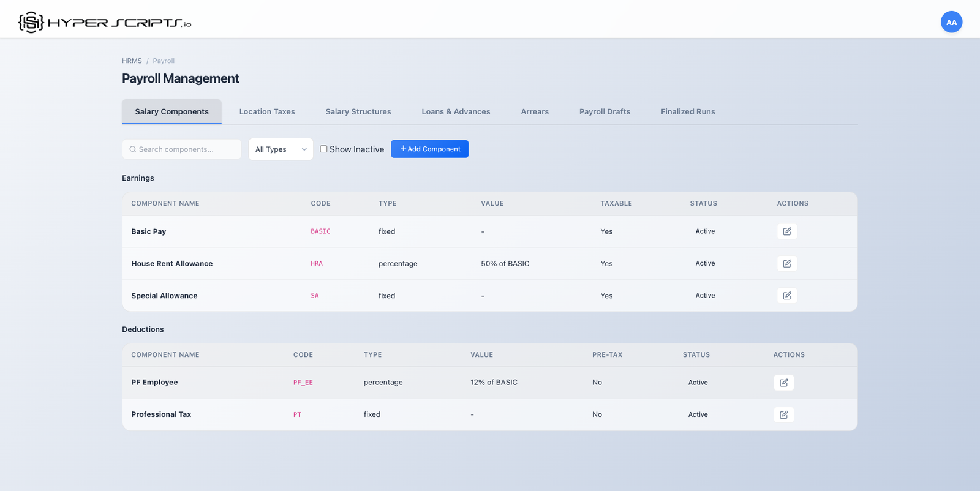Switch to the Location Taxes tab
This screenshot has width=980, height=491.
click(x=267, y=111)
